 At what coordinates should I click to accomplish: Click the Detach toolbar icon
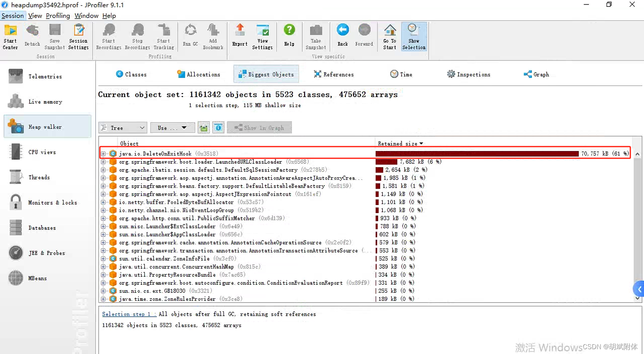coord(32,37)
